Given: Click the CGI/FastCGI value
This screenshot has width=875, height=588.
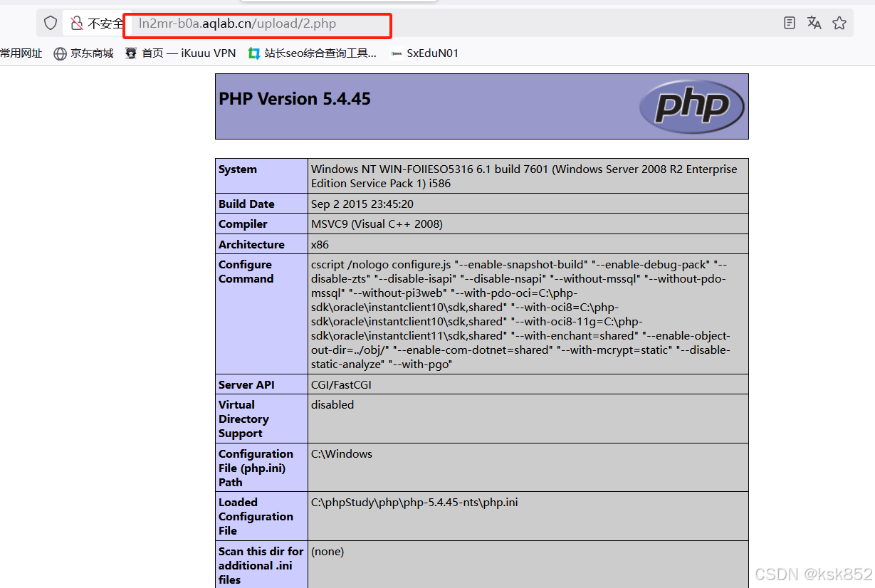Looking at the screenshot, I should pos(341,384).
